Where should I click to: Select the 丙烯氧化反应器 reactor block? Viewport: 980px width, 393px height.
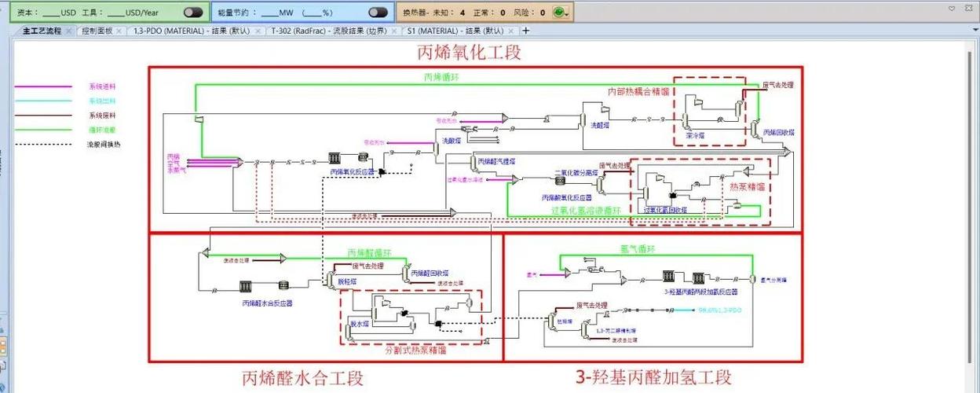coord(334,159)
